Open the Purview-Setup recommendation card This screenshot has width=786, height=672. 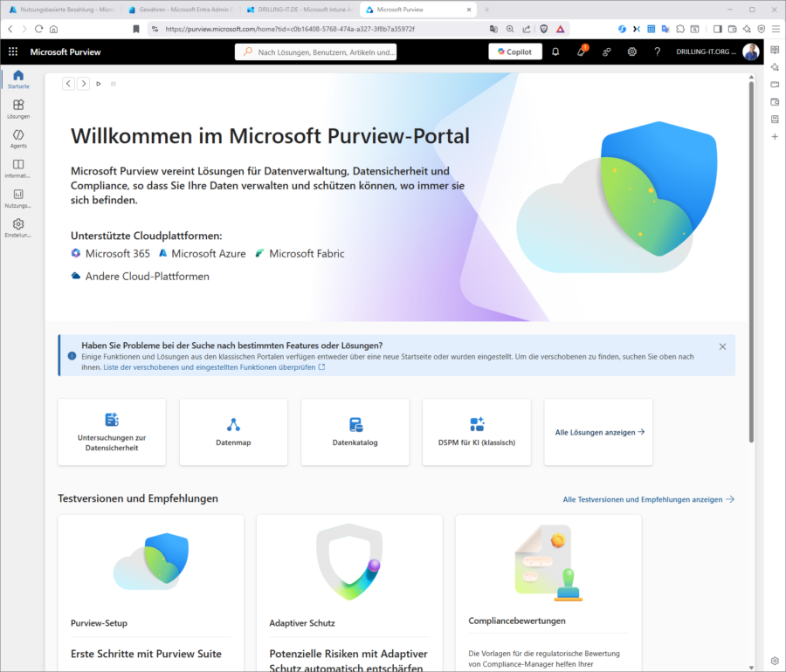tap(151, 593)
